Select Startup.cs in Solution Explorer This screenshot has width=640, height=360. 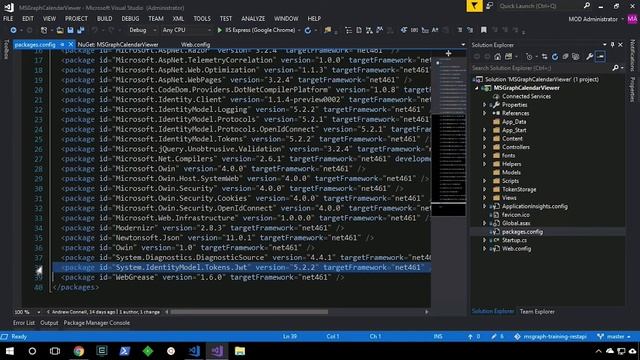[514, 240]
